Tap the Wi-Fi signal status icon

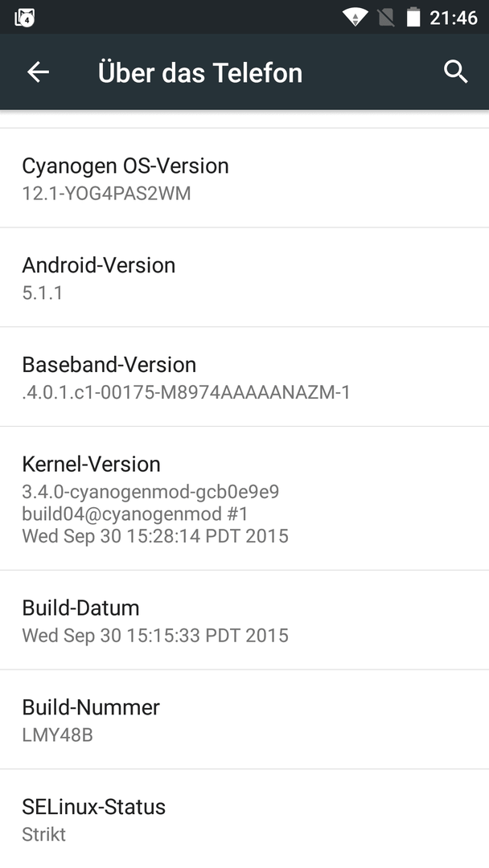[355, 17]
